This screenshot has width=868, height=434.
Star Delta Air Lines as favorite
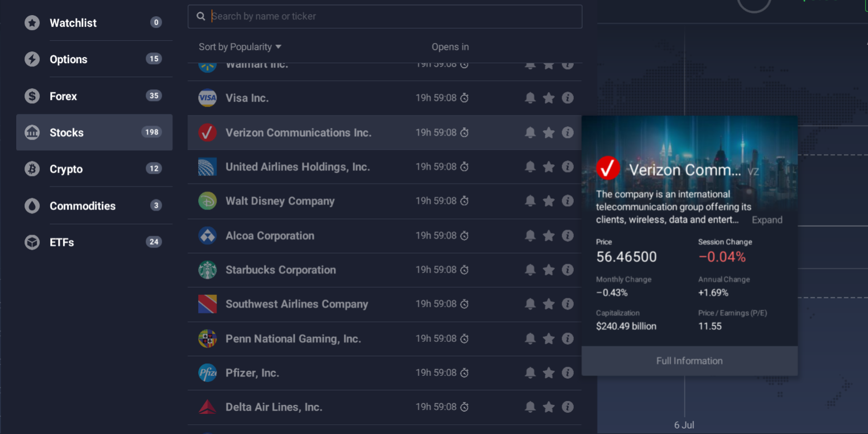pyautogui.click(x=549, y=407)
